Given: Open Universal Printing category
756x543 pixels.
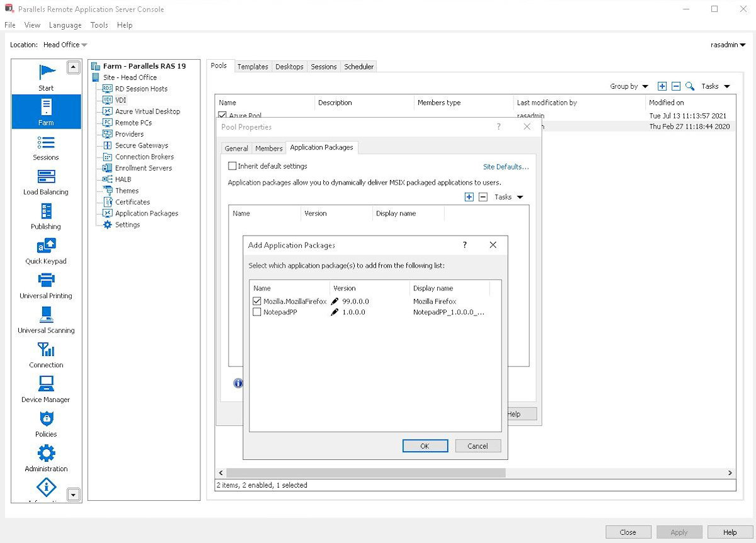Looking at the screenshot, I should (x=46, y=285).
